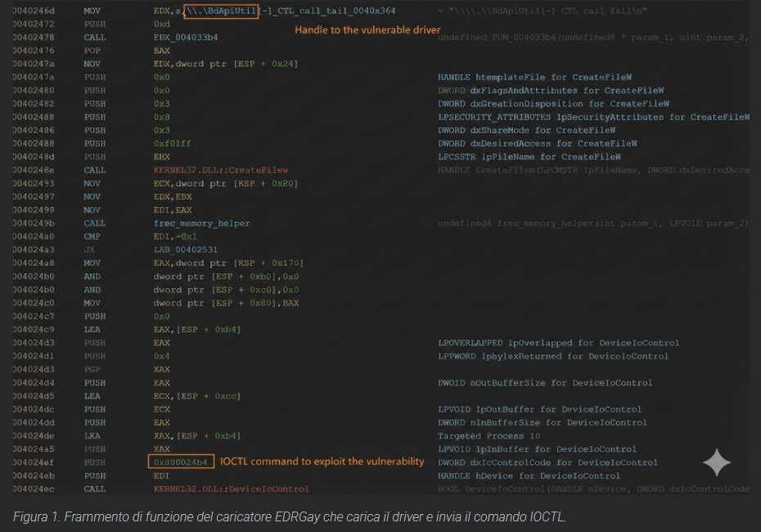Click 'HANDLE hDevice for DeviceIoControl' comment
The height and width of the screenshot is (532, 761).
(529, 476)
